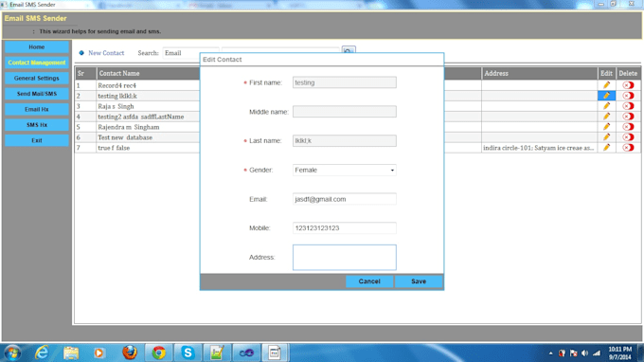Delete testing2 asfda sadffLastName contact
Image resolution: width=644 pixels, height=362 pixels.
point(628,117)
